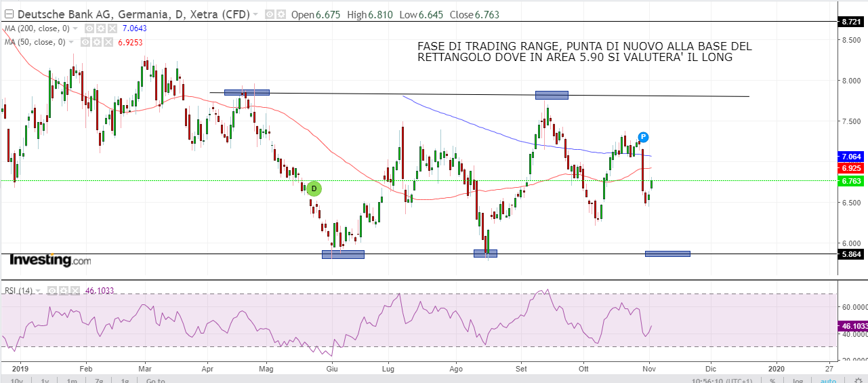868x383 pixels.
Task: Toggle the log scale button
Action: (x=798, y=380)
